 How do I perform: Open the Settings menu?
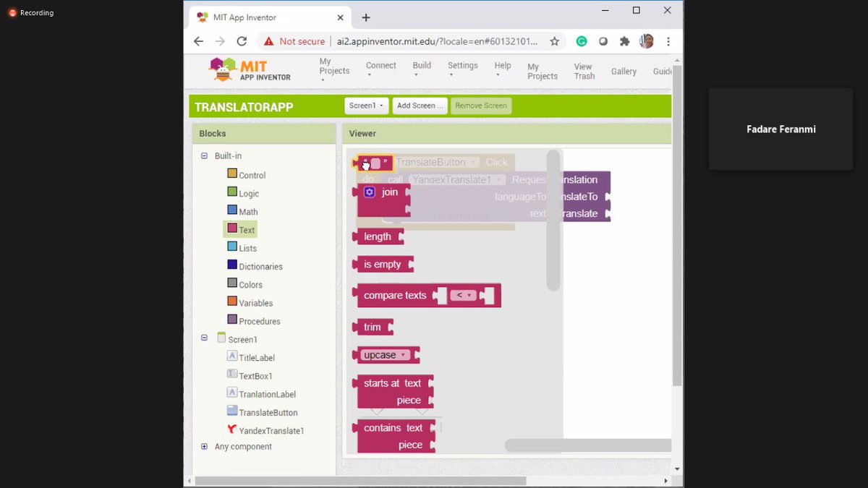pyautogui.click(x=462, y=69)
